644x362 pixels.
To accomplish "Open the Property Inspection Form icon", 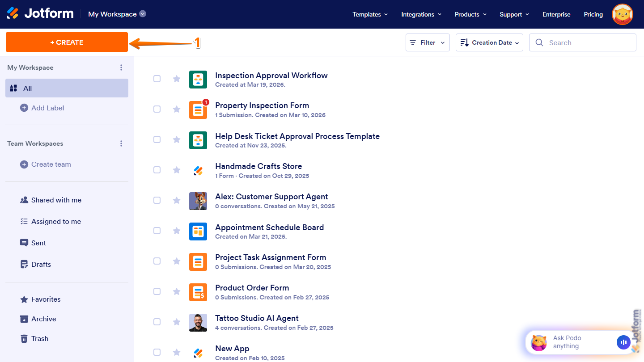I will pyautogui.click(x=198, y=109).
